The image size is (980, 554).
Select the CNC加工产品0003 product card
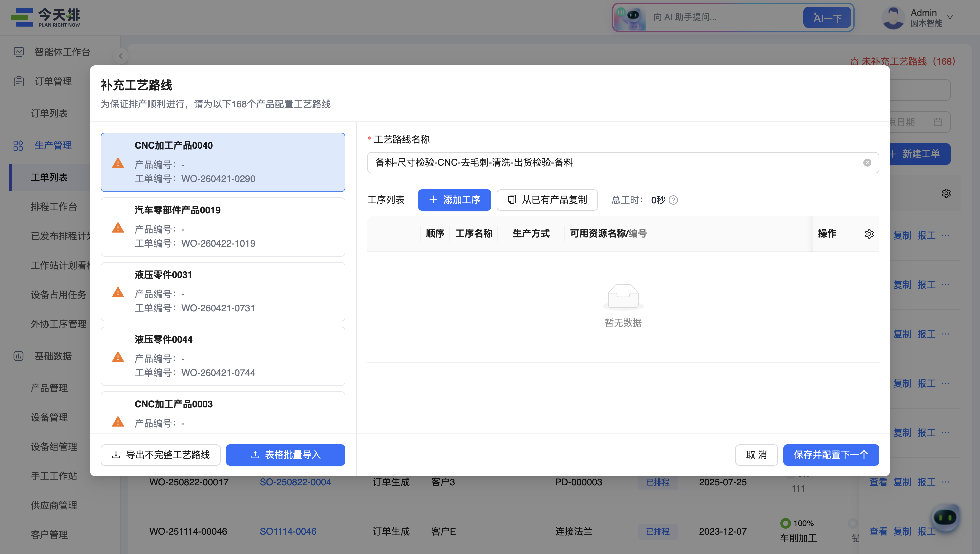223,412
